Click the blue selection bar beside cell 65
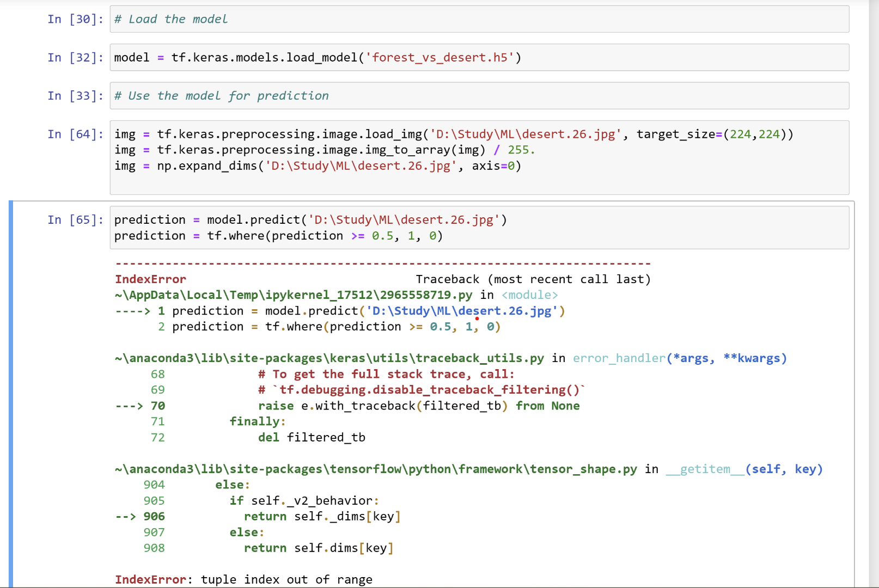879x588 pixels. point(12,381)
